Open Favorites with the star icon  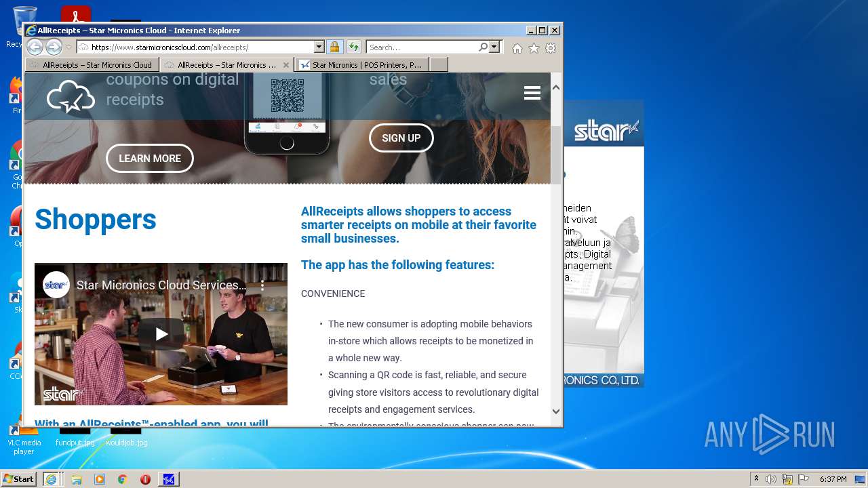[x=534, y=48]
